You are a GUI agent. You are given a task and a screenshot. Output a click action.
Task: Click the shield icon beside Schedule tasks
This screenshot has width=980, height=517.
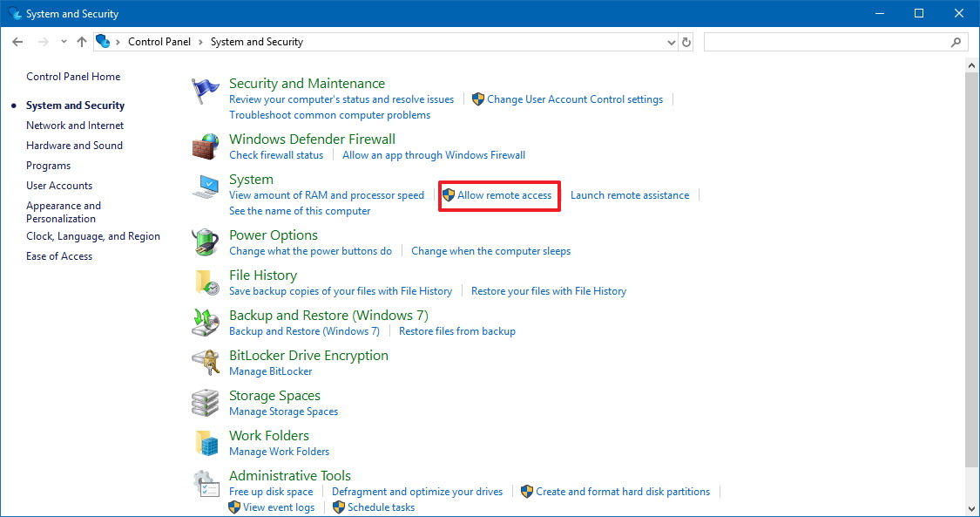(339, 507)
